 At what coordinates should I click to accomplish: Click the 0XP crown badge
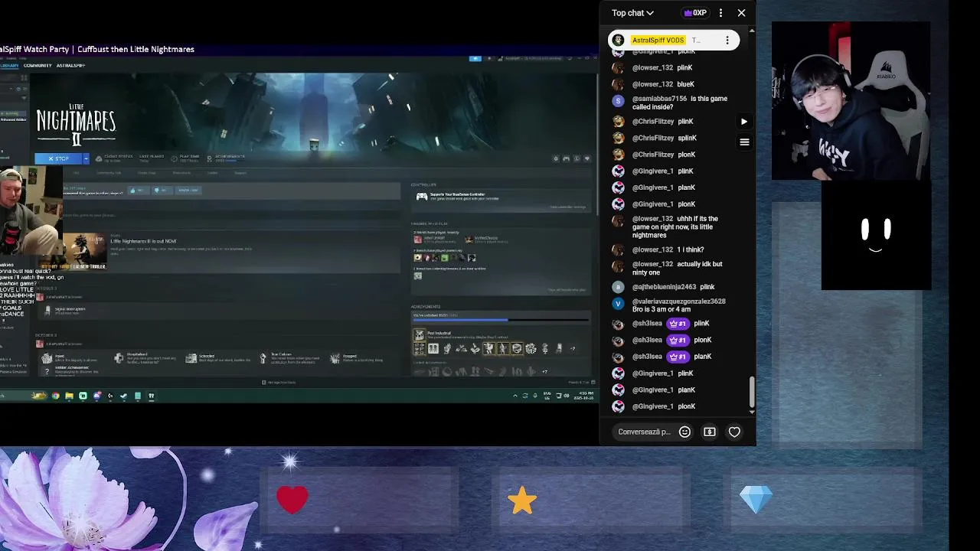coord(695,13)
